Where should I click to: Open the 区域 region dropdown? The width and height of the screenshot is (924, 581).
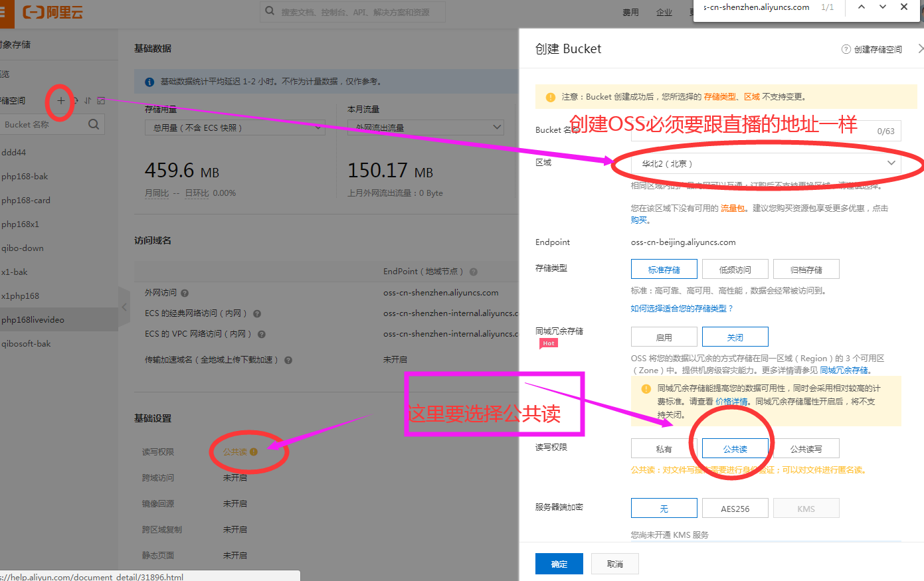click(x=765, y=163)
